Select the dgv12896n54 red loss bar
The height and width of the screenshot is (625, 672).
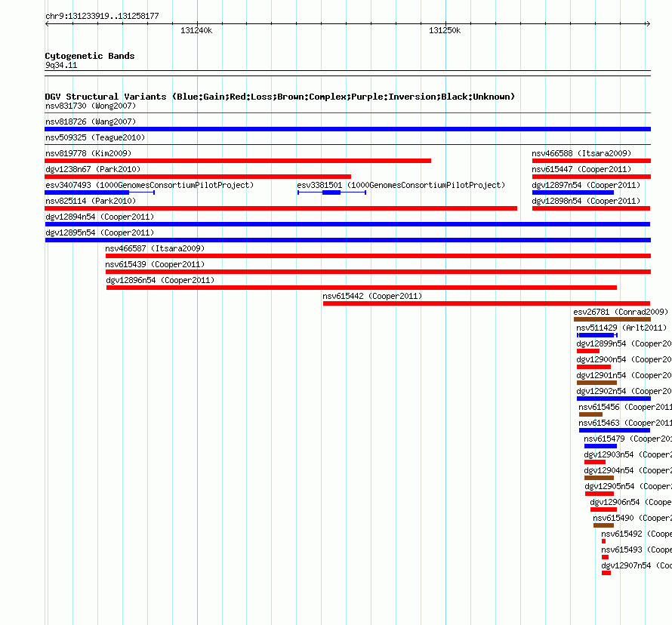pos(362,288)
